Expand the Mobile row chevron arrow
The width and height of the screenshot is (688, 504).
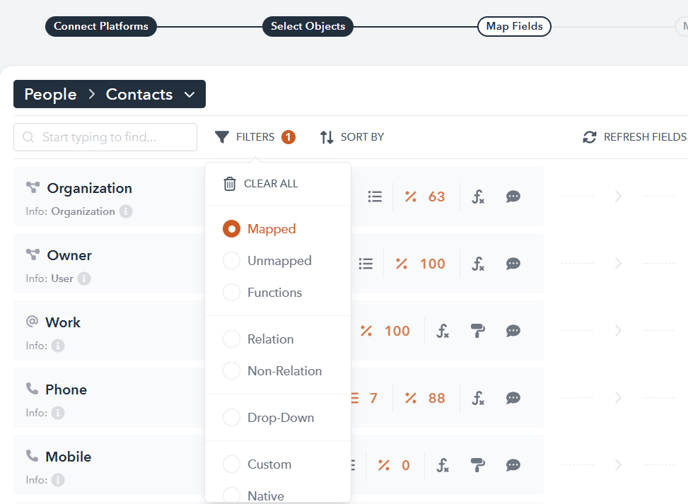[x=618, y=465]
